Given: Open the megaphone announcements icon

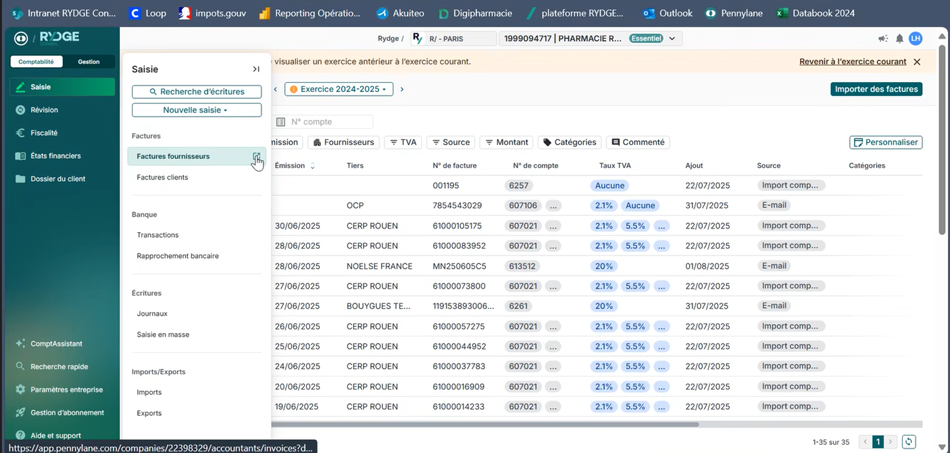Looking at the screenshot, I should (x=882, y=39).
